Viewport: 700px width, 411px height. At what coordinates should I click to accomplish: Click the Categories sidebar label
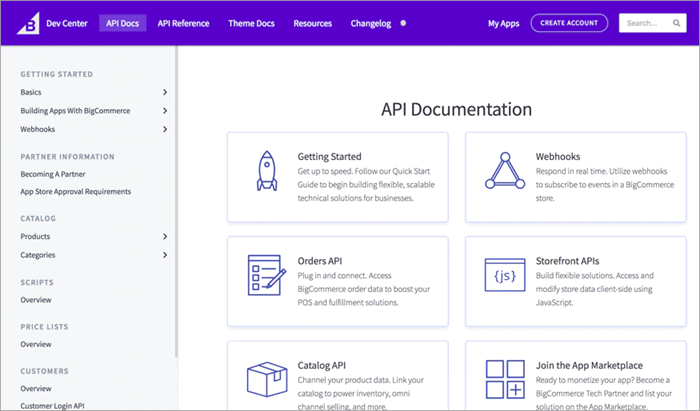[x=38, y=255]
